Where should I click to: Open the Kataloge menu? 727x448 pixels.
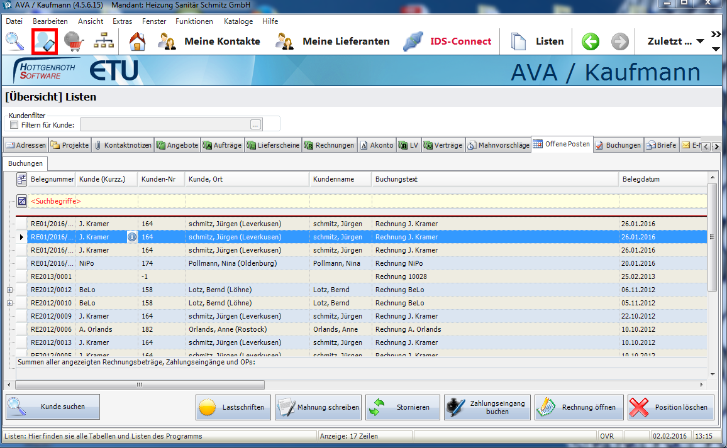pos(238,21)
